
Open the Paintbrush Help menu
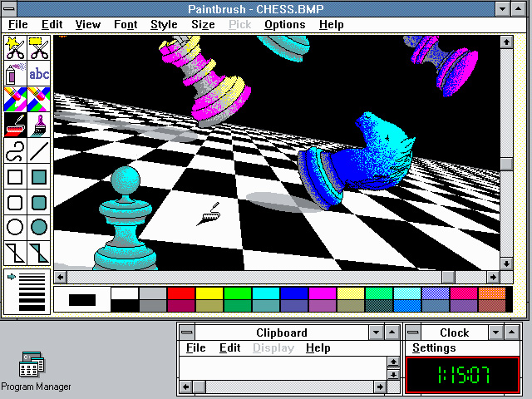pyautogui.click(x=331, y=24)
